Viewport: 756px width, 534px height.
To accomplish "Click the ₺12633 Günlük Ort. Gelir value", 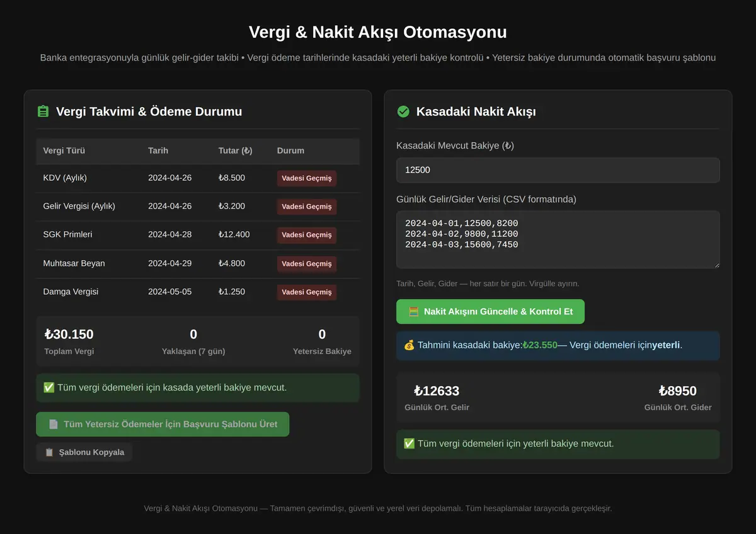I will (437, 391).
